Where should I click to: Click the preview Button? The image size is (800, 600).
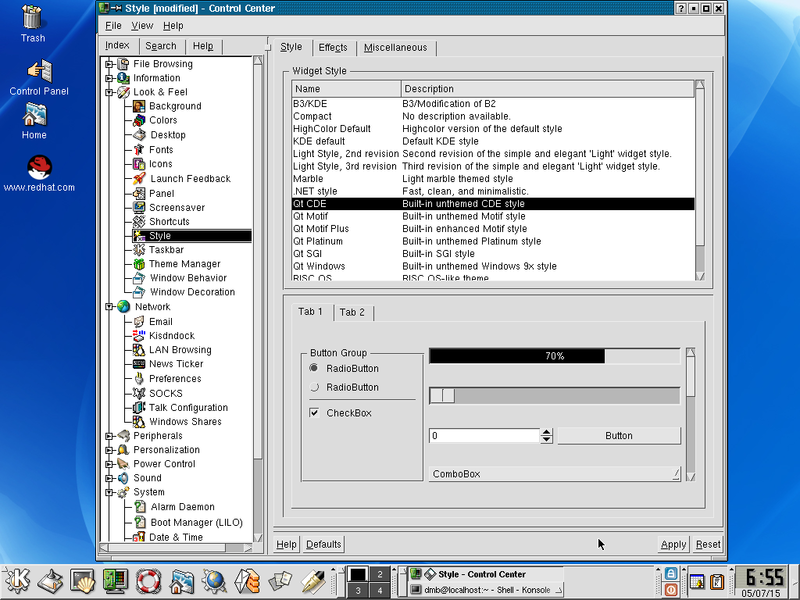(x=619, y=436)
